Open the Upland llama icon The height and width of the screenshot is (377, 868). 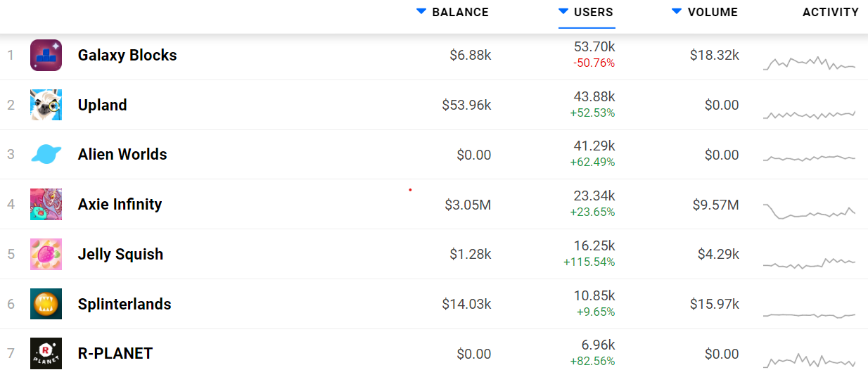[46, 105]
